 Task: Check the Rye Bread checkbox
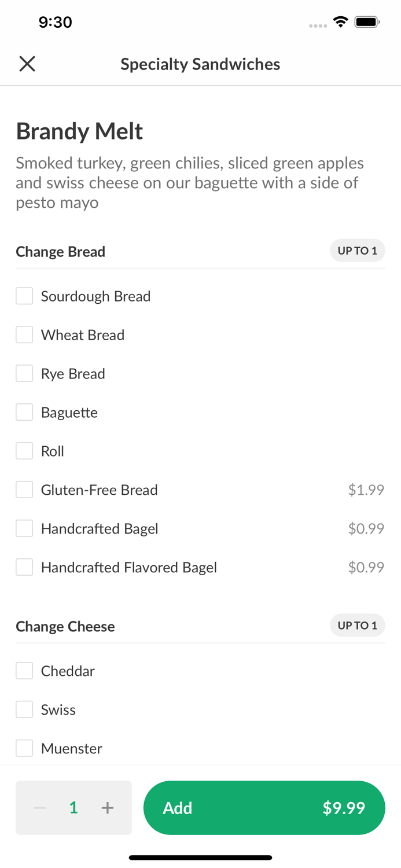pyautogui.click(x=24, y=373)
